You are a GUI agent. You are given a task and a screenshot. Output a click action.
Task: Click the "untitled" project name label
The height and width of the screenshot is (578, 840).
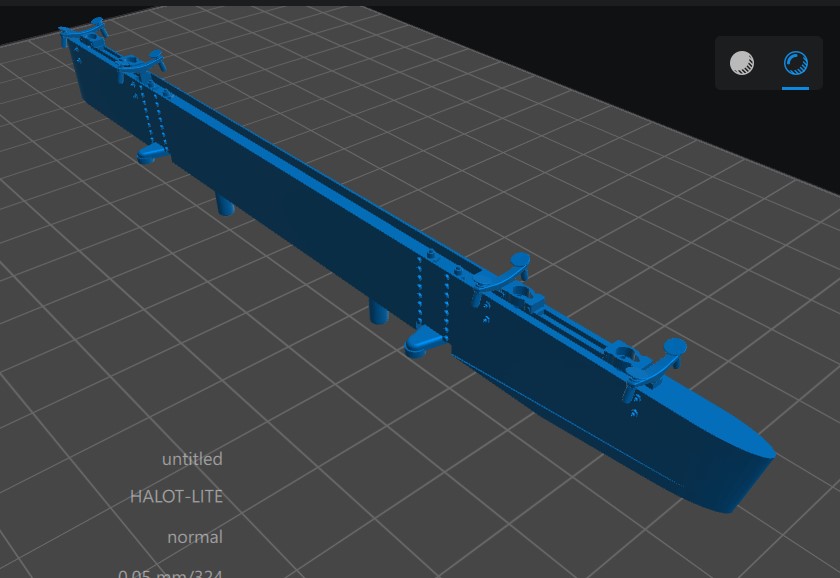pos(192,459)
